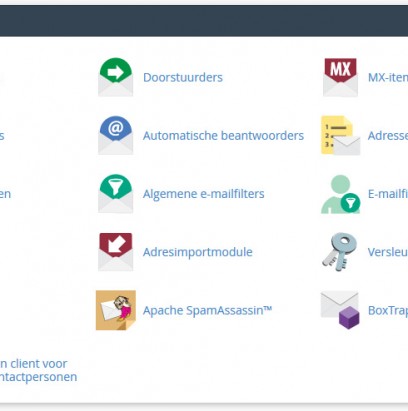
Task: Click the Doorstuurders link text
Action: pos(183,77)
